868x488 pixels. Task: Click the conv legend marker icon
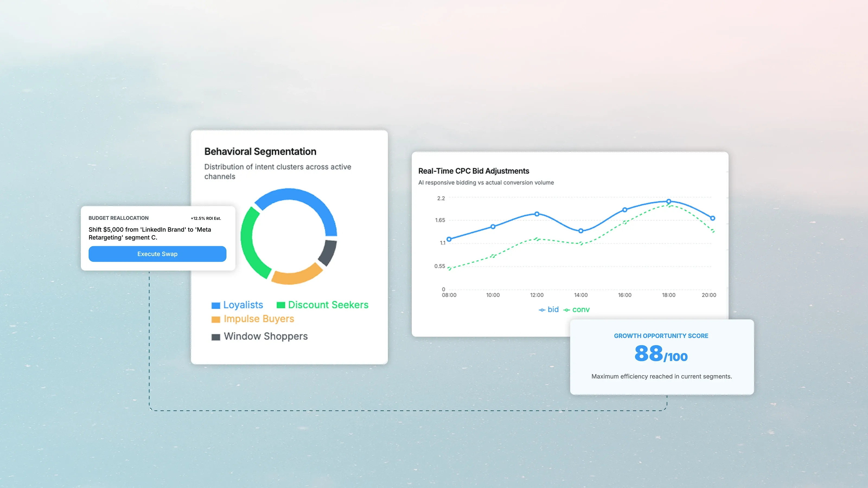(x=567, y=310)
